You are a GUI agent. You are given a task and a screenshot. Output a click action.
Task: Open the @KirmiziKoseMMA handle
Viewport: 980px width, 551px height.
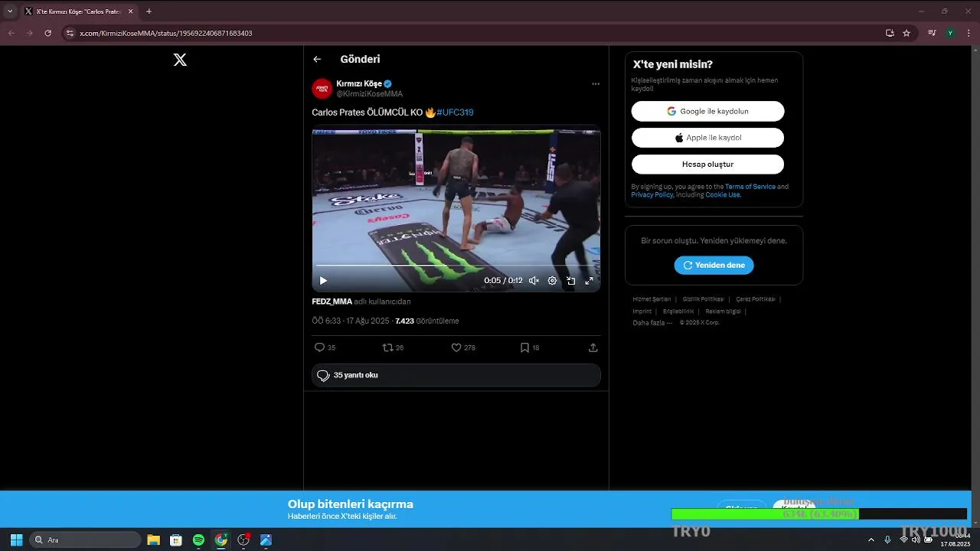(x=370, y=94)
